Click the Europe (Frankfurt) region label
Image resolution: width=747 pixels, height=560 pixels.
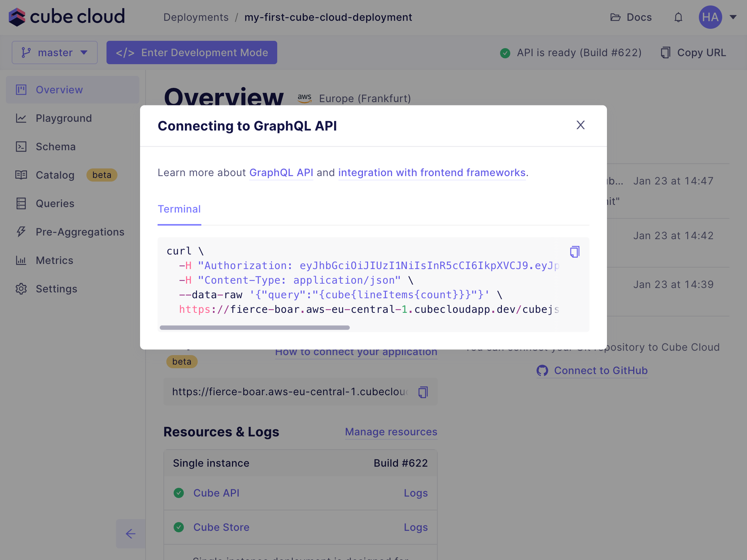[x=365, y=98]
